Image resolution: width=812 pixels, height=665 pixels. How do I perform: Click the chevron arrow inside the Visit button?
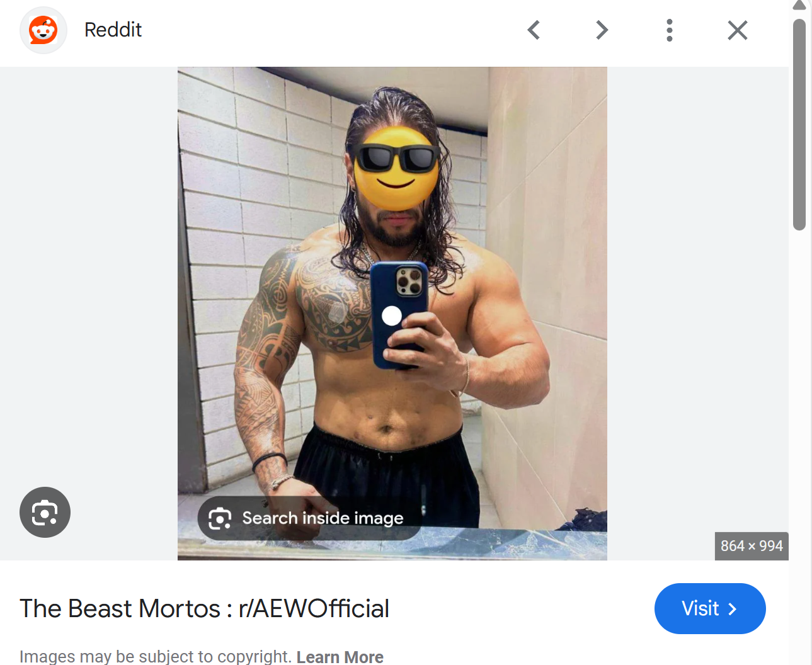point(732,609)
